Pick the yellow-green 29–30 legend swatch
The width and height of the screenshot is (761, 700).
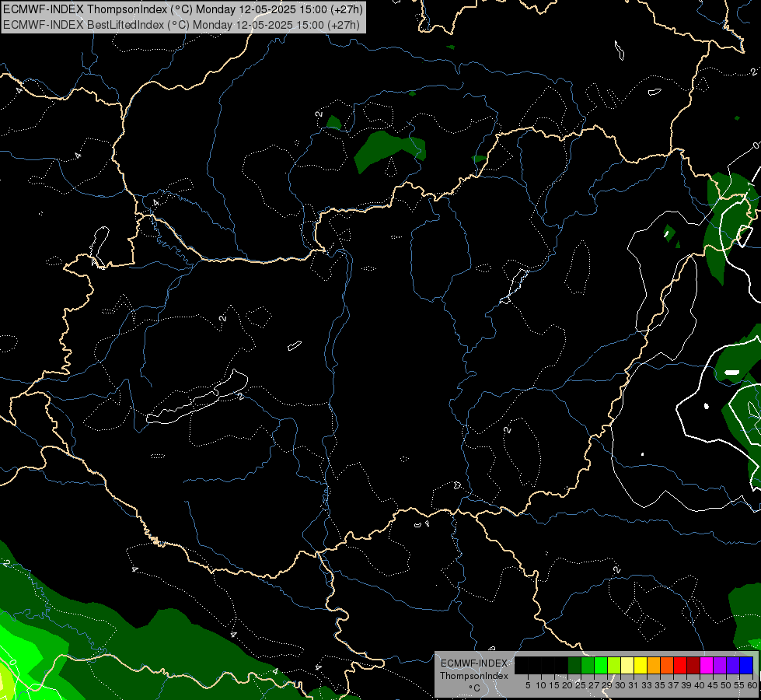pyautogui.click(x=614, y=665)
